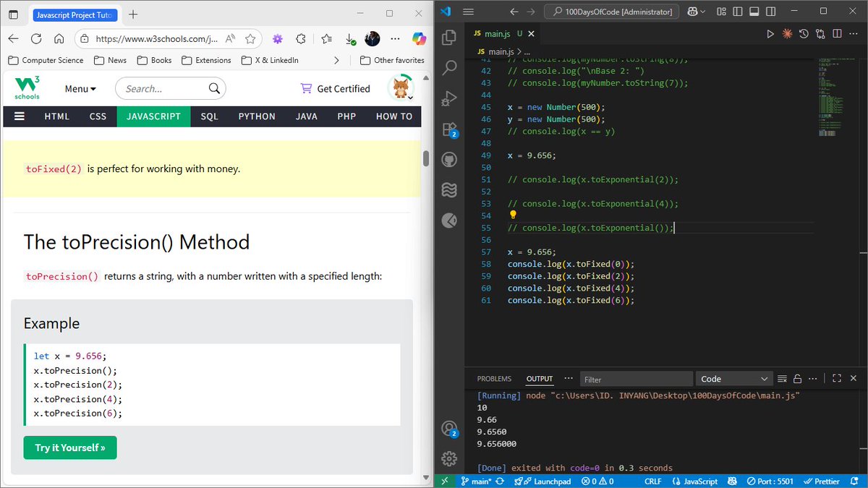Open the Edge Copilot sidebar icon
Image resolution: width=868 pixels, height=488 pixels.
(x=419, y=38)
